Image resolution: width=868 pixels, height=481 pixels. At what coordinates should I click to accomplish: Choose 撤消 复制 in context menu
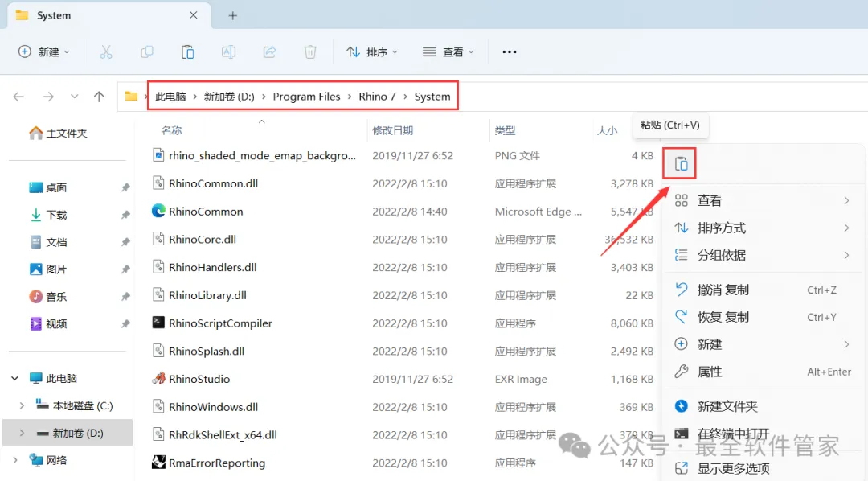pyautogui.click(x=762, y=290)
